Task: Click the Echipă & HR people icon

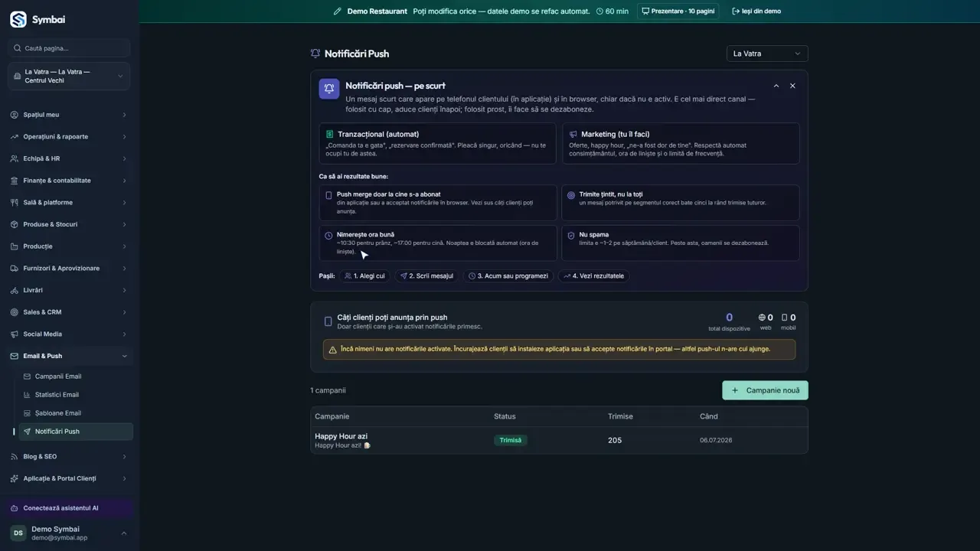Action: 15,158
